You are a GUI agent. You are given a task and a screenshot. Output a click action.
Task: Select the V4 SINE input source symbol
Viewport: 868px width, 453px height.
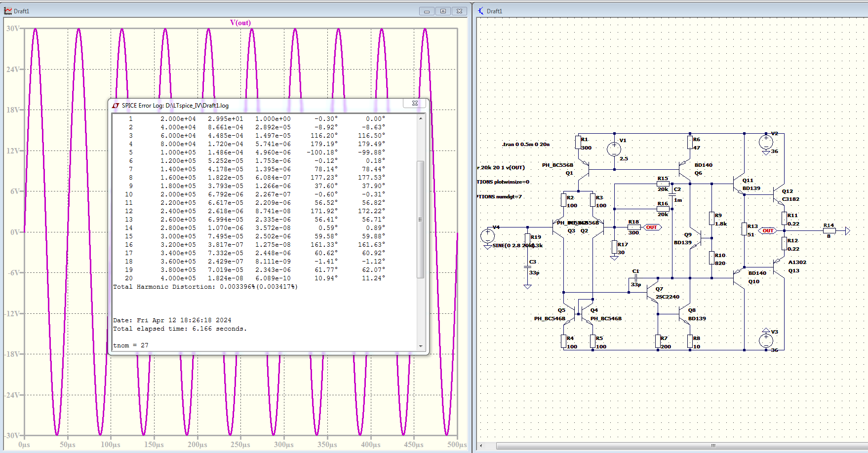(487, 236)
